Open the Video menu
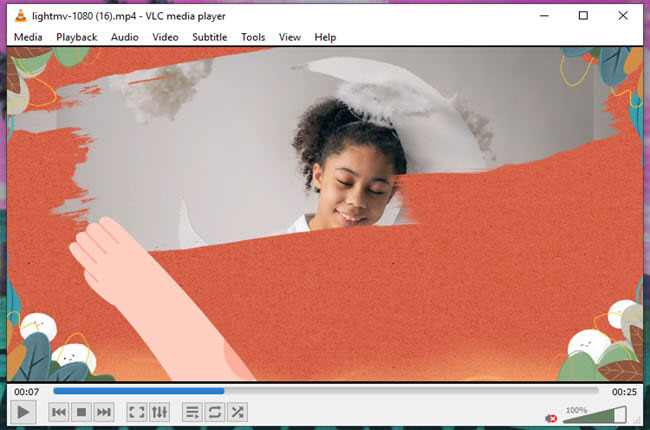 point(165,37)
